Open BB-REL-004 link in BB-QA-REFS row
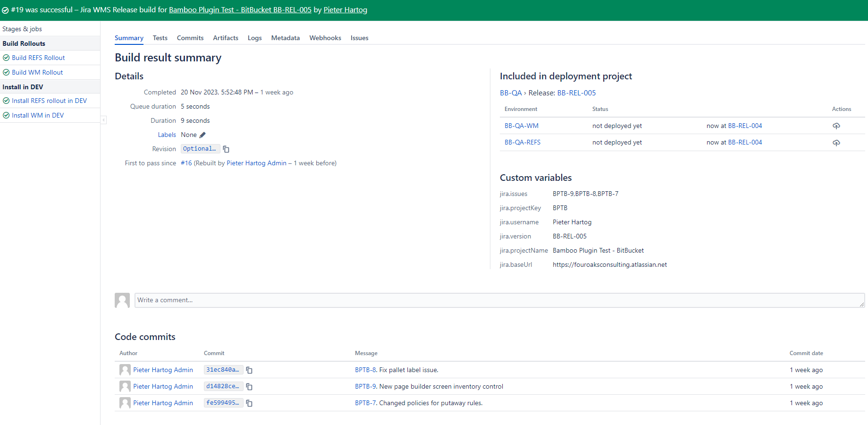This screenshot has height=425, width=868. coord(745,142)
